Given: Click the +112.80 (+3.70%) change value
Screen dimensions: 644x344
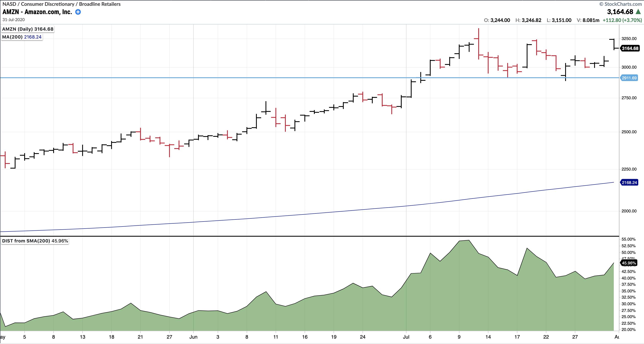Looking at the screenshot, I should coord(622,20).
